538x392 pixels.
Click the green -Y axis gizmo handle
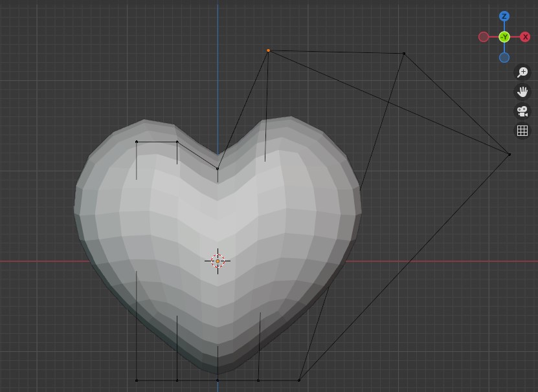coord(504,37)
